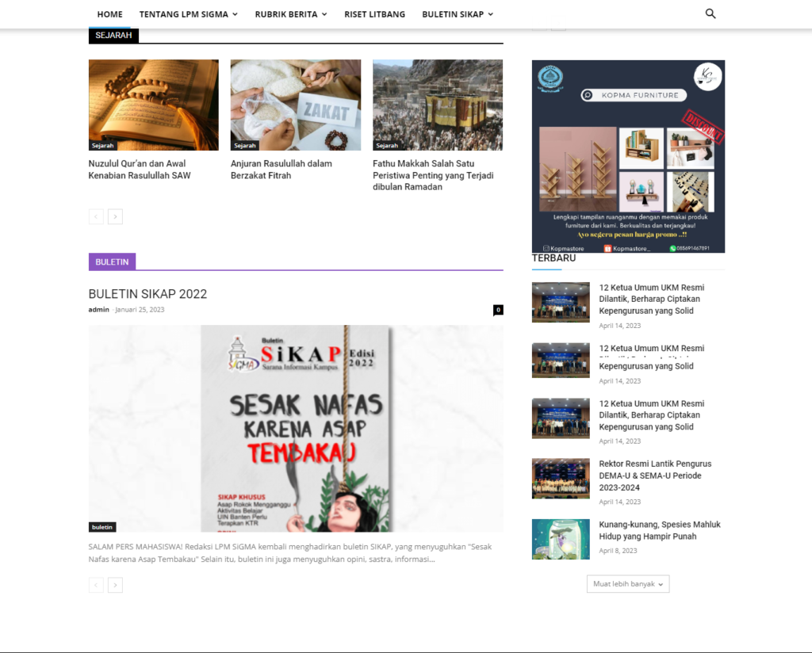Click next arrow under Buletin section
The height and width of the screenshot is (653, 812).
tap(115, 585)
